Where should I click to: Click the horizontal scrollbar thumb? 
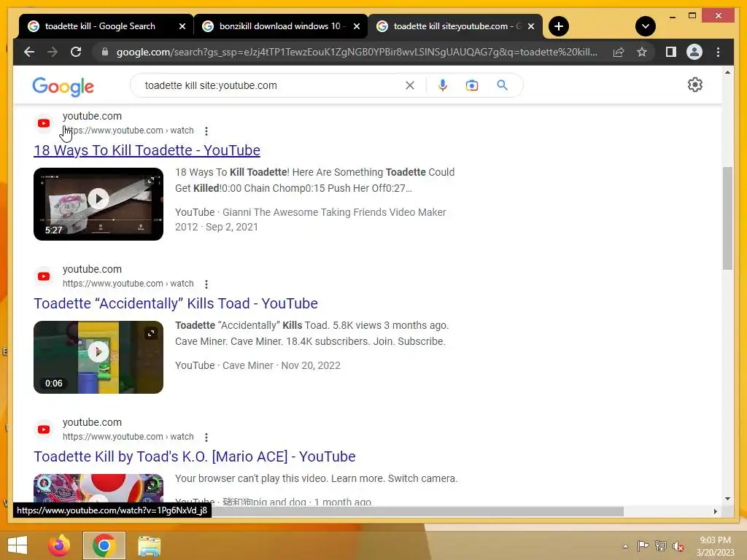point(417,511)
